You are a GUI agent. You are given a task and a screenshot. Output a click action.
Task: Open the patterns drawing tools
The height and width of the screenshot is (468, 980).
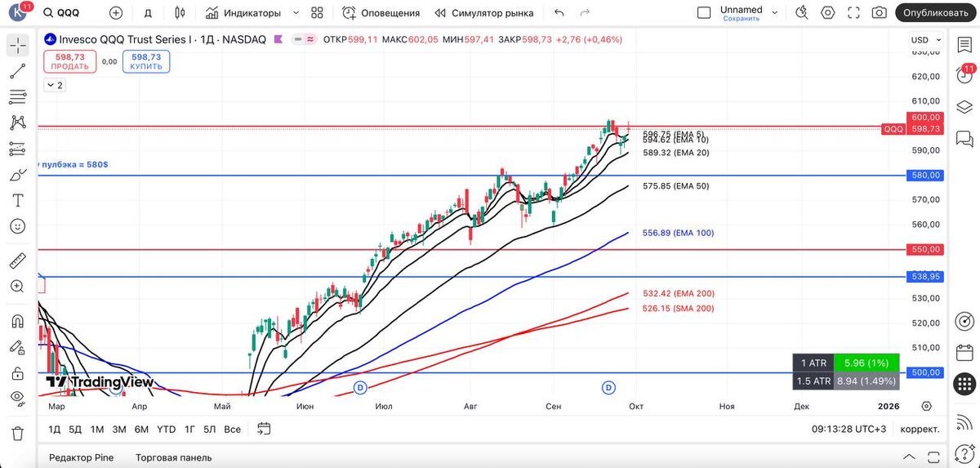coord(18,123)
